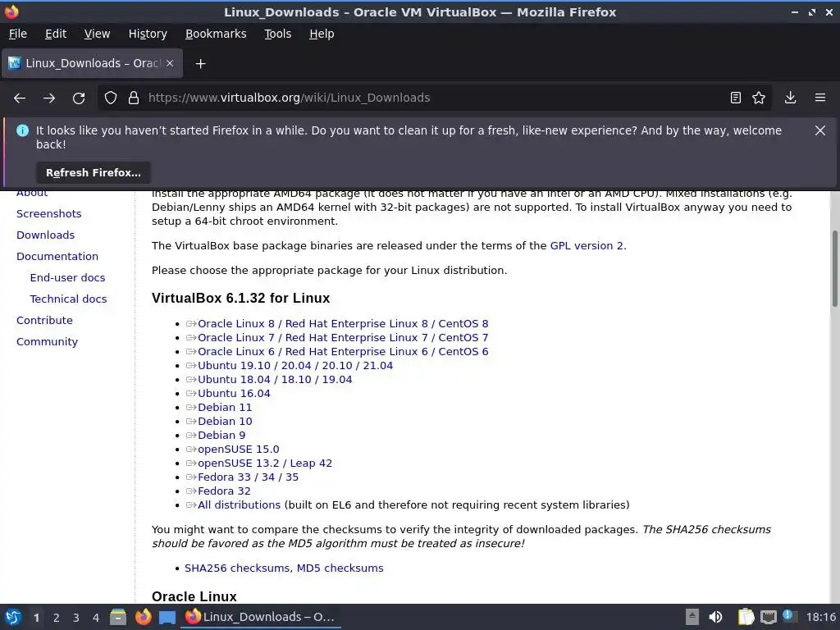Screen dimensions: 840x630
Task: Follow the GPL version 2 link
Action: pyautogui.click(x=587, y=246)
